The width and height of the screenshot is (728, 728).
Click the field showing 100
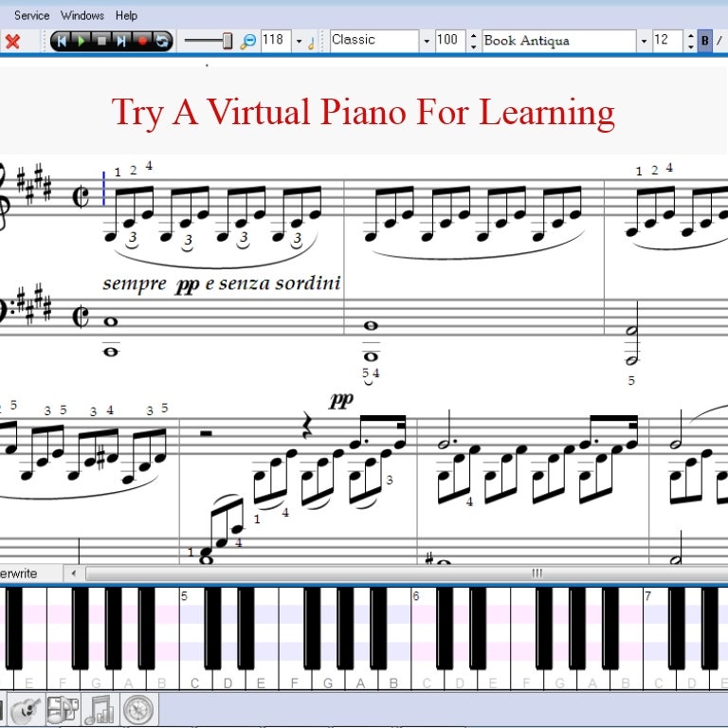[450, 41]
